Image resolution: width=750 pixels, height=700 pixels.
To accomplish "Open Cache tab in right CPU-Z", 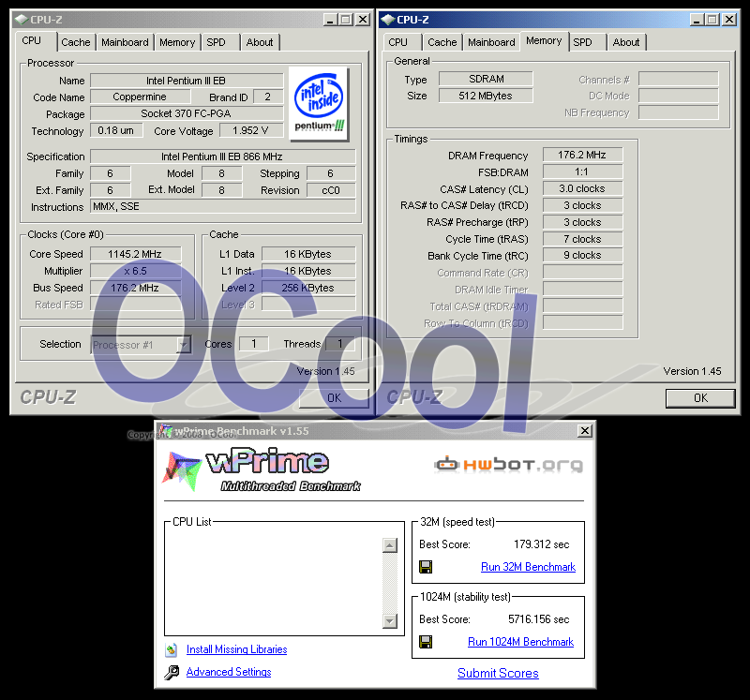I will pos(442,42).
